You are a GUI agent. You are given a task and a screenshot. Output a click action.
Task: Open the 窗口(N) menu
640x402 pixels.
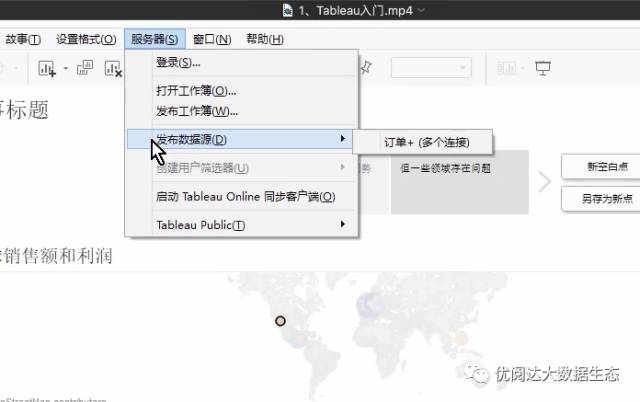212,39
